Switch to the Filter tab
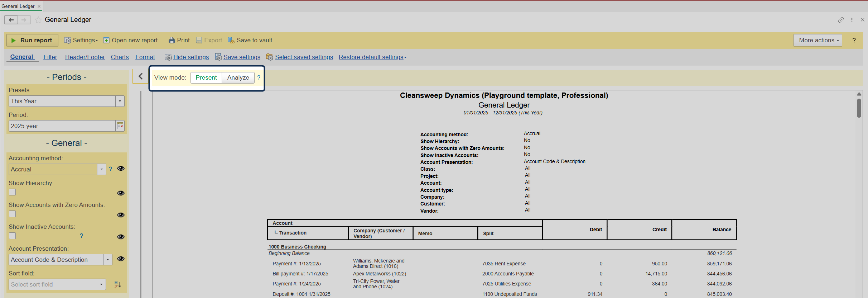 click(x=50, y=57)
